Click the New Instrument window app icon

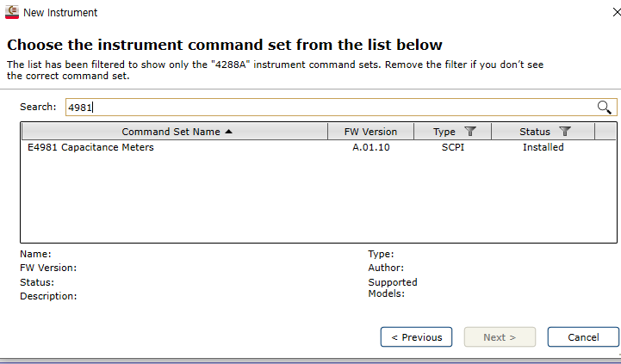12,12
